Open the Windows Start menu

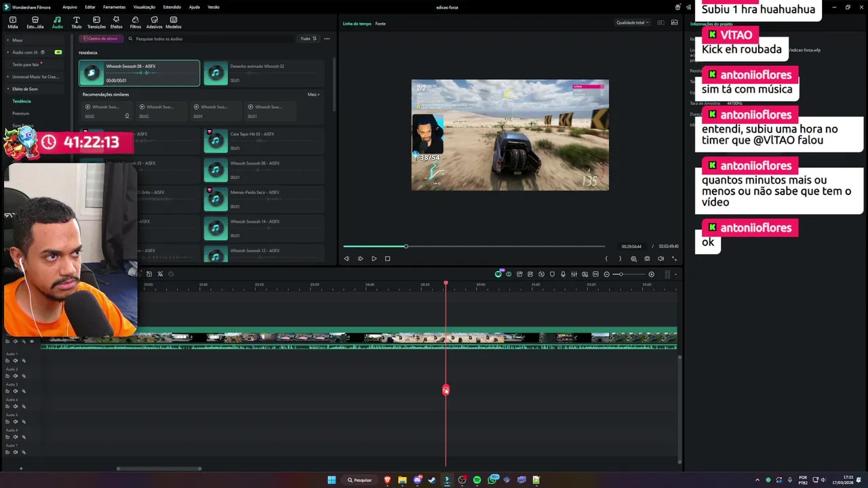(x=332, y=480)
